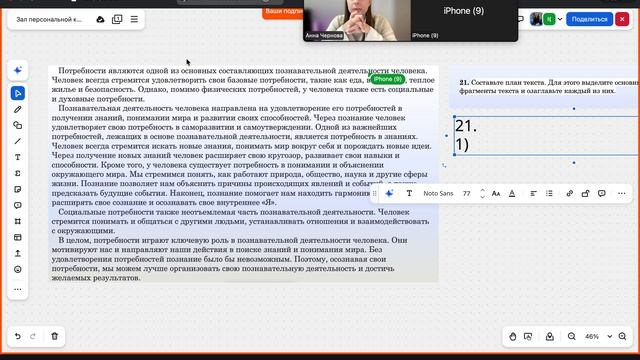The width and height of the screenshot is (640, 360).
Task: Click the red X button top right
Action: coord(622,19)
